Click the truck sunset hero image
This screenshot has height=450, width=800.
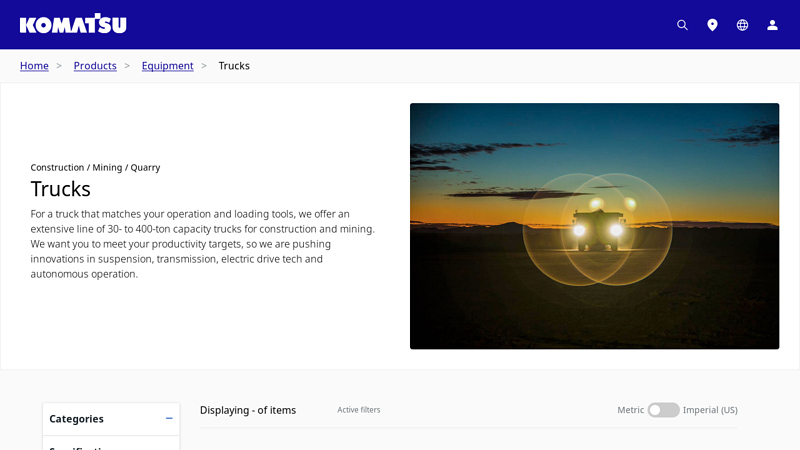click(594, 226)
